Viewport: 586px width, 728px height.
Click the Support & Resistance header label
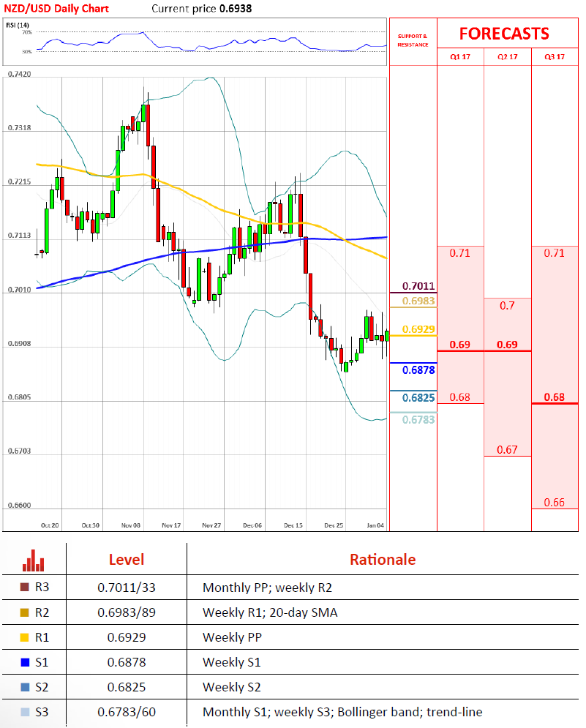(x=413, y=40)
